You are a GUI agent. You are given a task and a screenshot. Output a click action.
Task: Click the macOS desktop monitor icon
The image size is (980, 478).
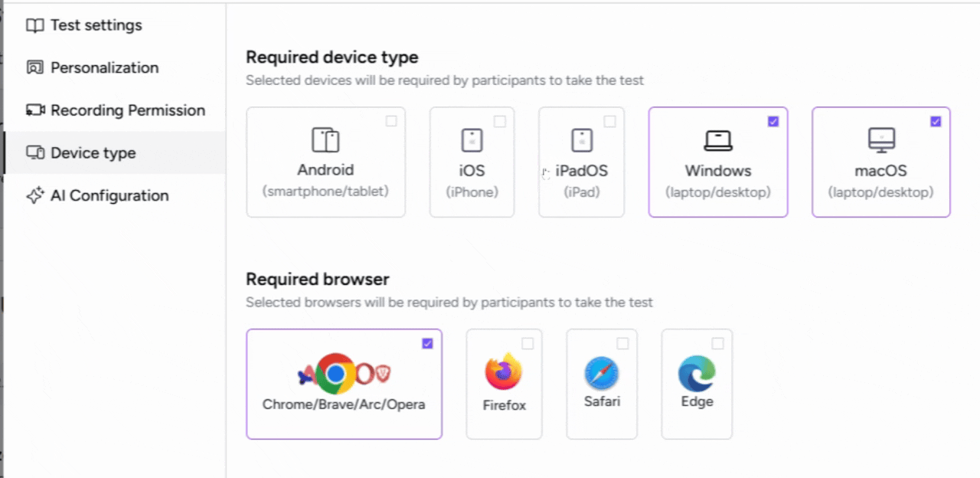[x=880, y=139]
